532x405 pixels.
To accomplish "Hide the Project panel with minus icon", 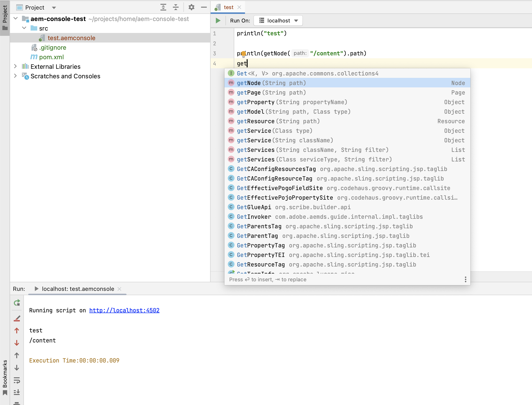I will pos(204,7).
